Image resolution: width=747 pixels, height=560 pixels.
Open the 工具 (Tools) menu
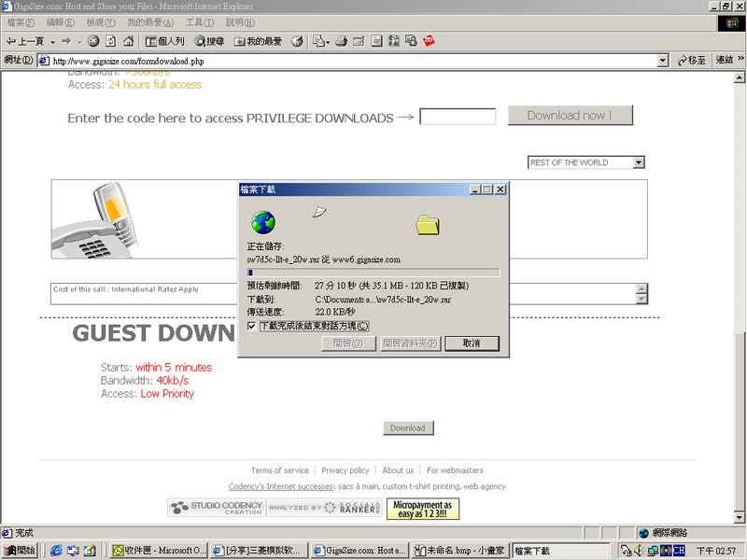(200, 21)
